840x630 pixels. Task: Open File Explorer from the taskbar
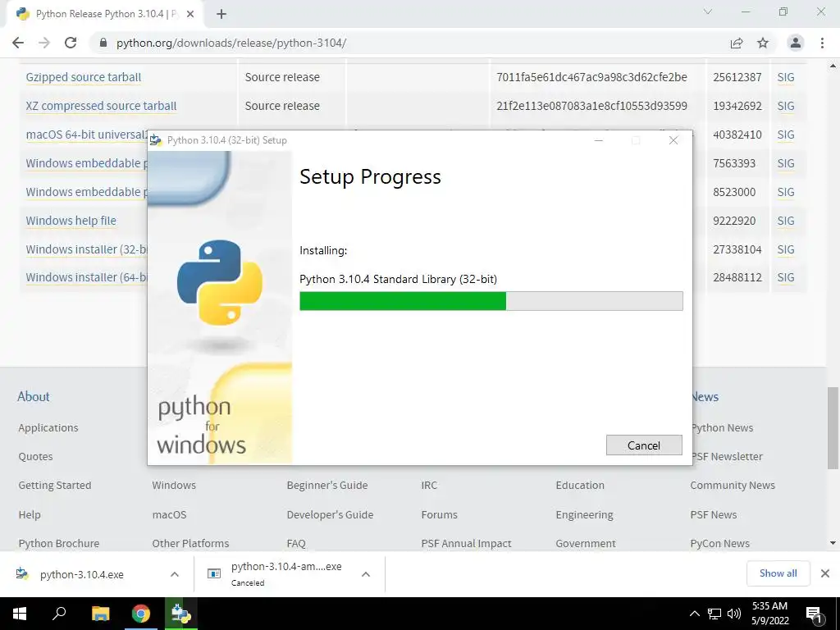point(100,614)
